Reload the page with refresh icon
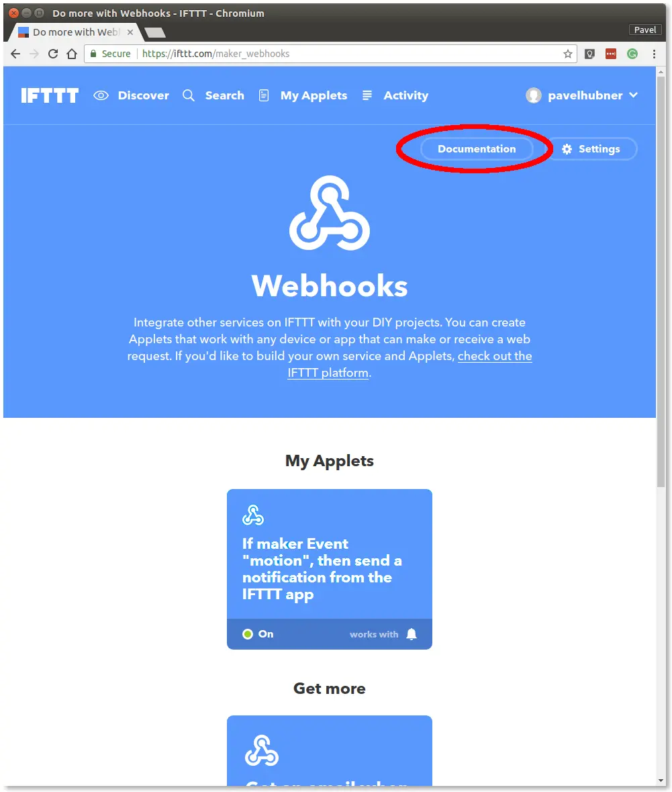 53,54
